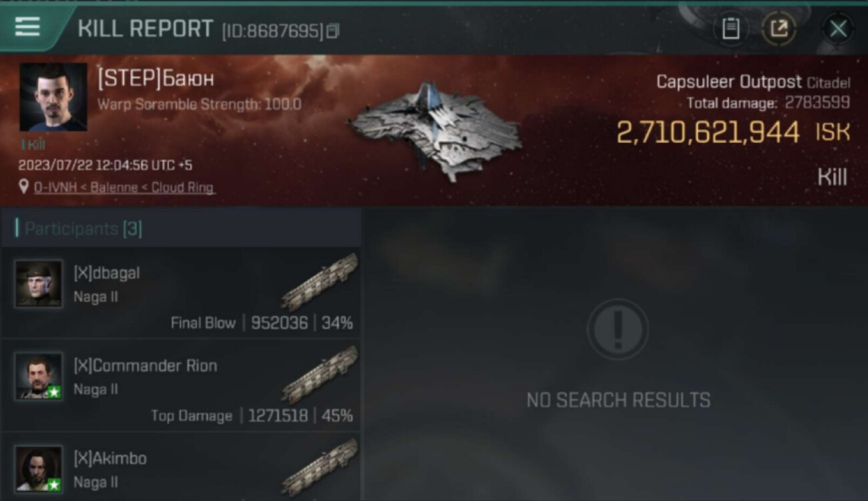Click the [X]dbagal participant name

(x=107, y=273)
